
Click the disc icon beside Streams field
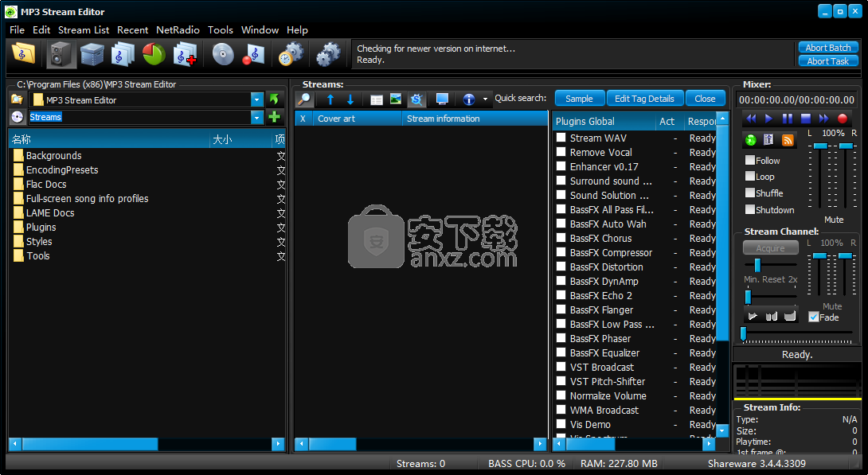click(18, 117)
